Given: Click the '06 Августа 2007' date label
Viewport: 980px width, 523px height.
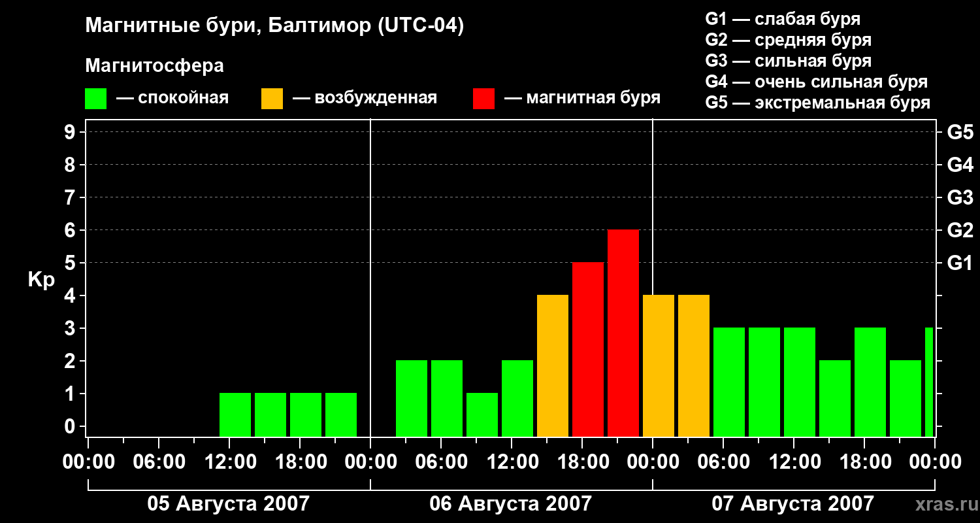Looking at the screenshot, I should pyautogui.click(x=510, y=504).
